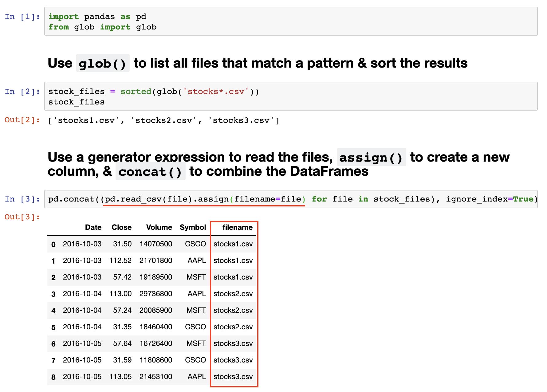Click Volume value 16726400

[x=156, y=343]
